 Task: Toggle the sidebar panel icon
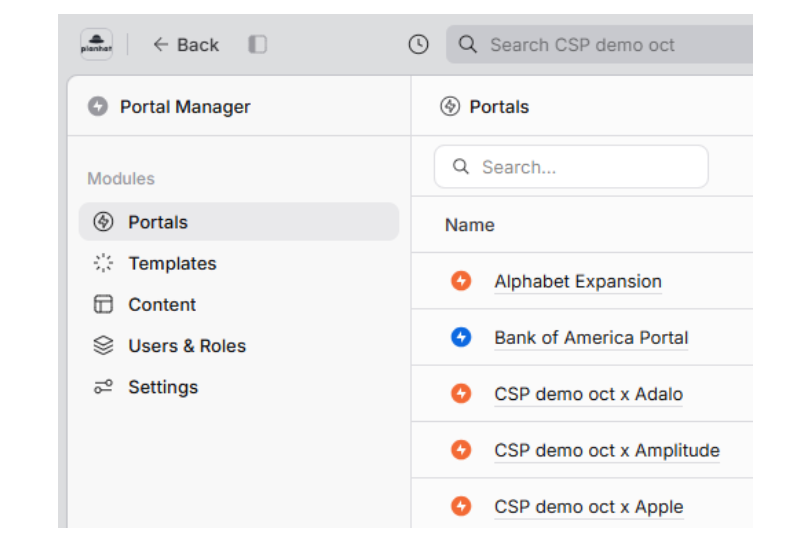[257, 44]
